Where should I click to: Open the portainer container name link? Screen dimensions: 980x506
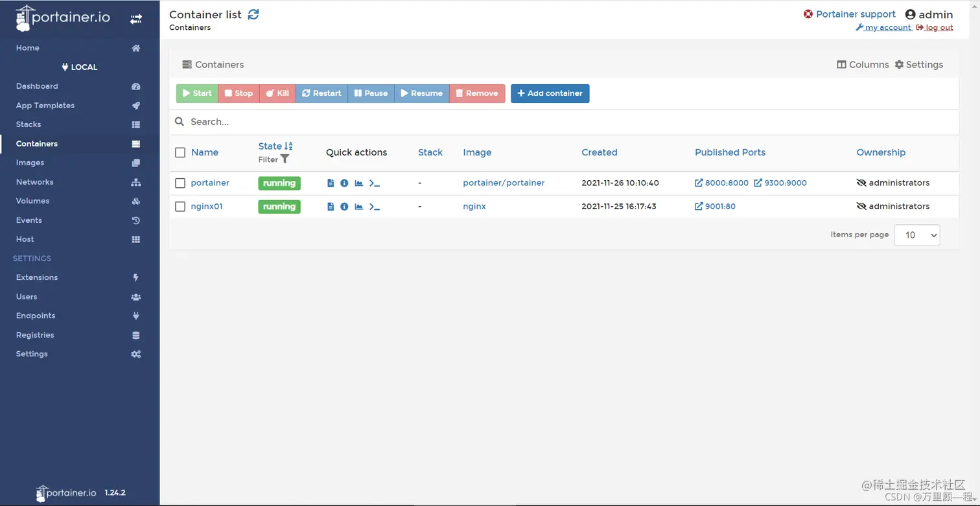(x=210, y=183)
